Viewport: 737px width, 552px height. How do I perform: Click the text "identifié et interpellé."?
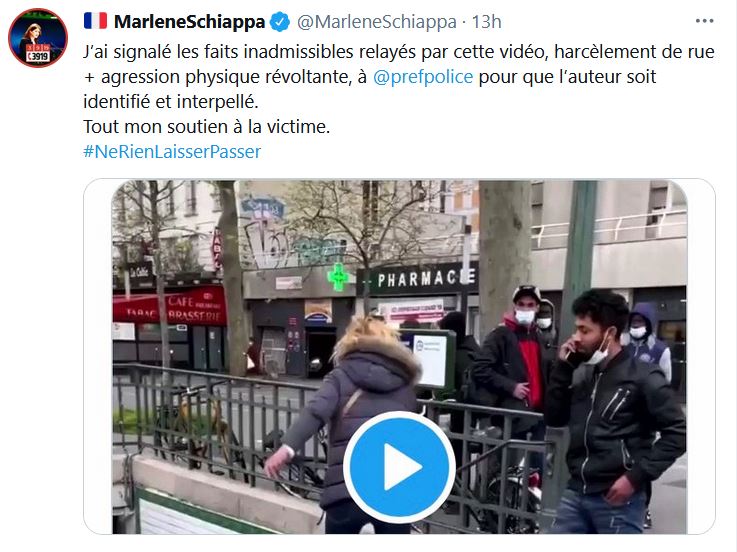coord(171,102)
